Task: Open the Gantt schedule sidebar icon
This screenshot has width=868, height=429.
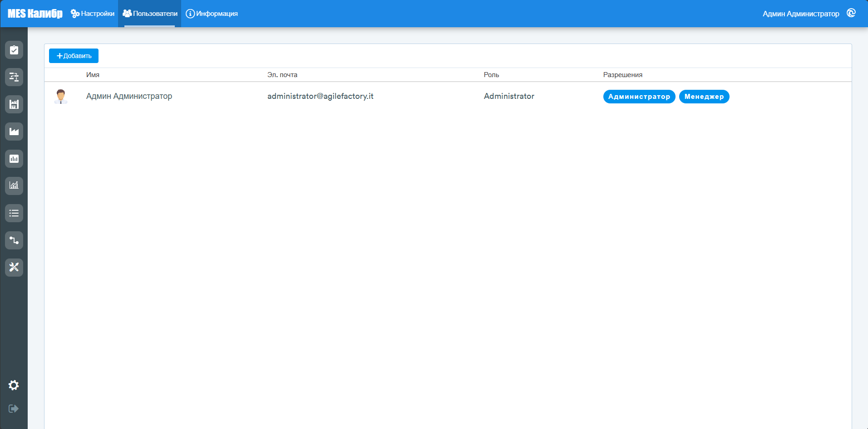Action: click(x=14, y=77)
